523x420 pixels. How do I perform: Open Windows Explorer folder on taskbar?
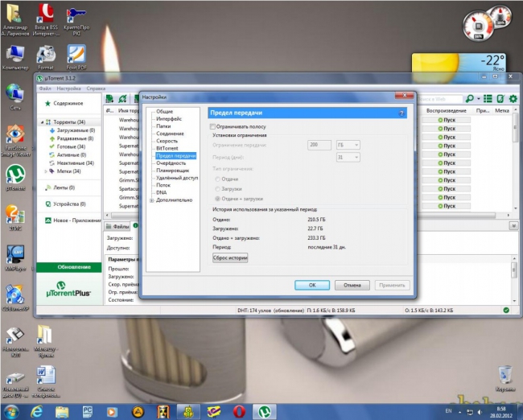62,412
